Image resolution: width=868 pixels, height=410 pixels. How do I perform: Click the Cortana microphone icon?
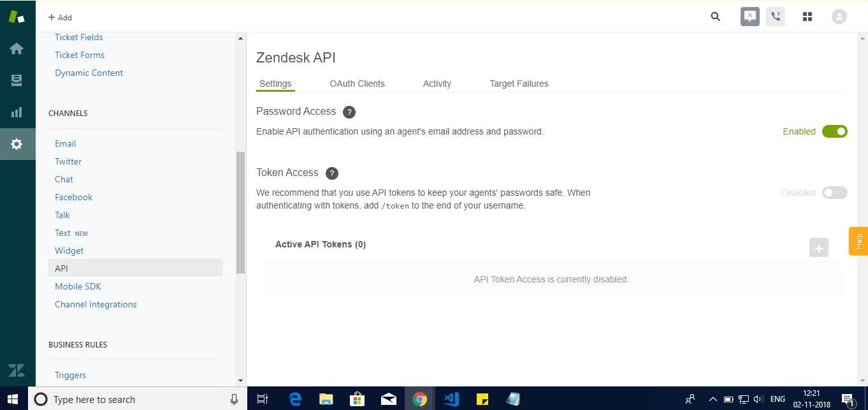(234, 399)
